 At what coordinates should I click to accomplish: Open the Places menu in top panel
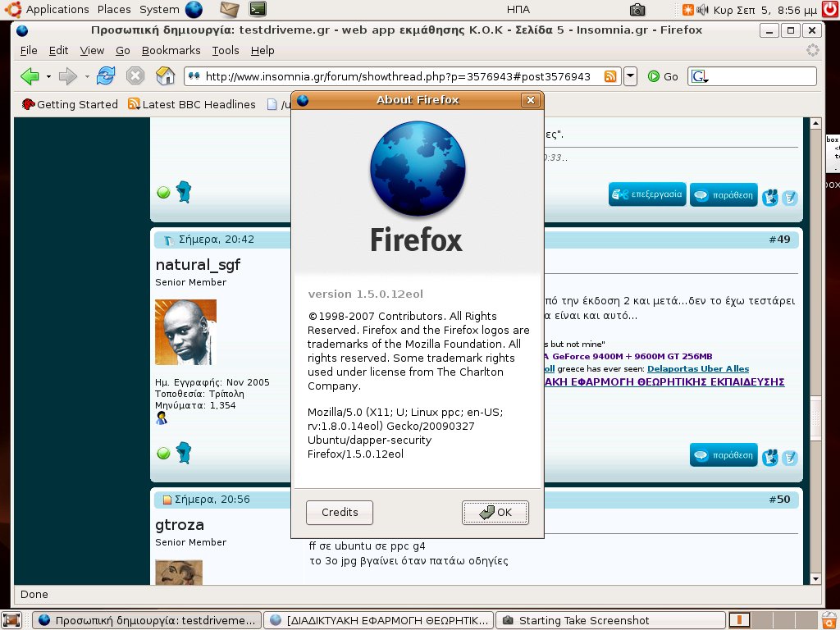click(x=114, y=10)
